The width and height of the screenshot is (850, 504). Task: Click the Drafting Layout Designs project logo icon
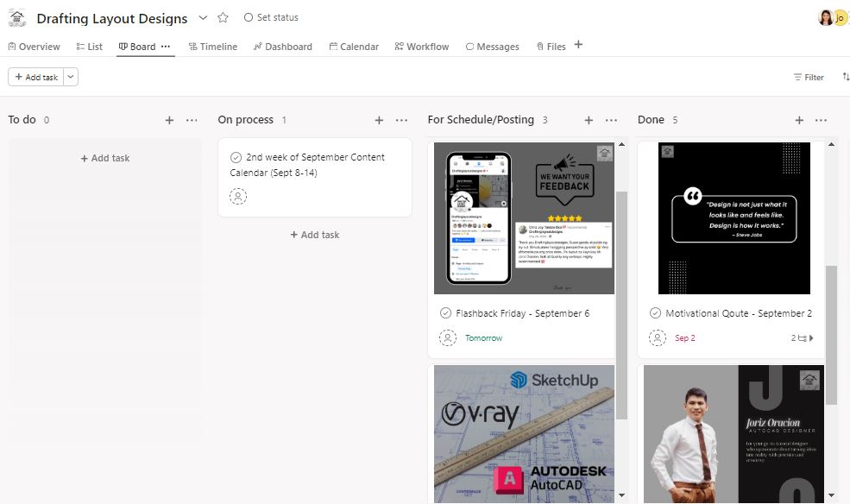17,18
